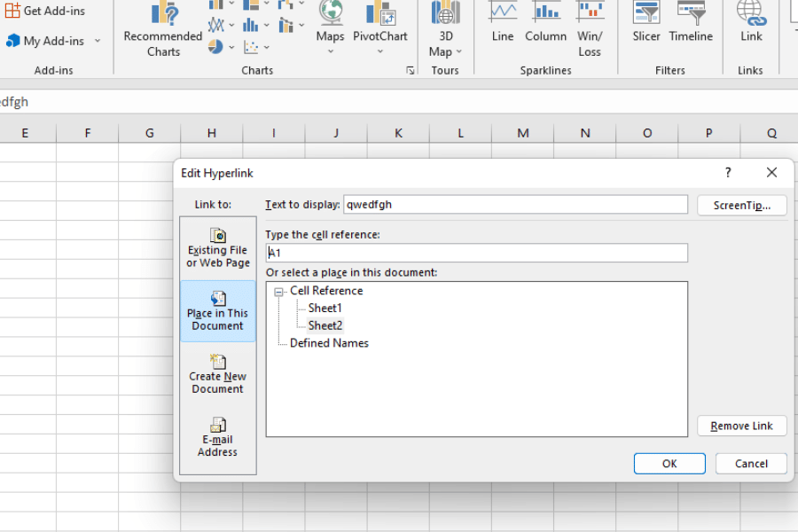
Task: Insert a PivotChart
Action: point(380,27)
